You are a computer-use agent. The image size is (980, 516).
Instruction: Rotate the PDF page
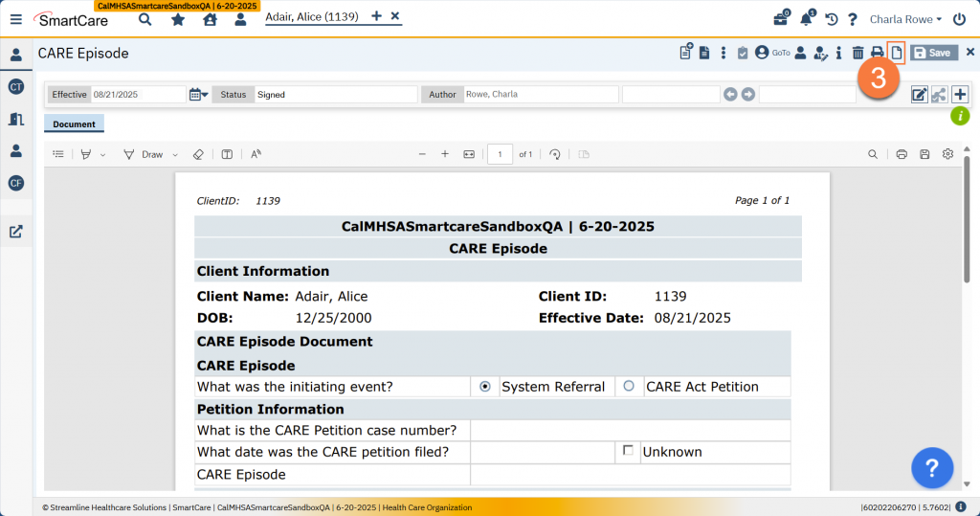pos(555,154)
